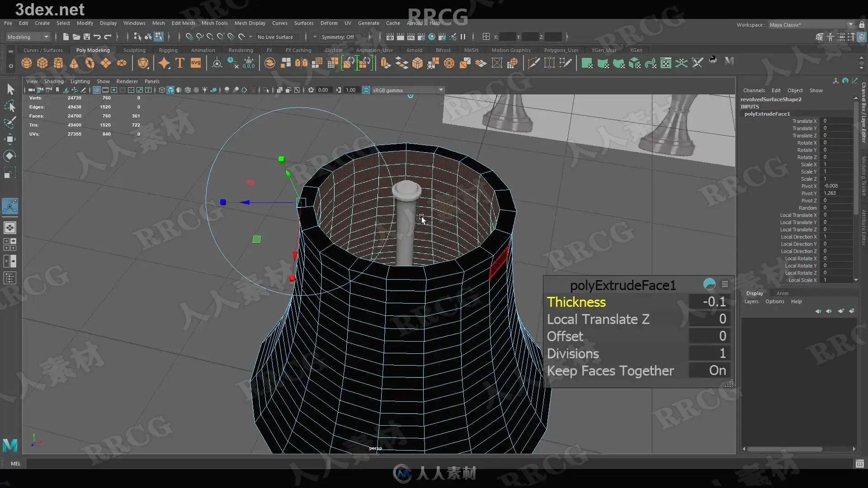Toggle polyExtrudeFace1 panel pin icon
The image size is (868, 488).
(x=709, y=284)
